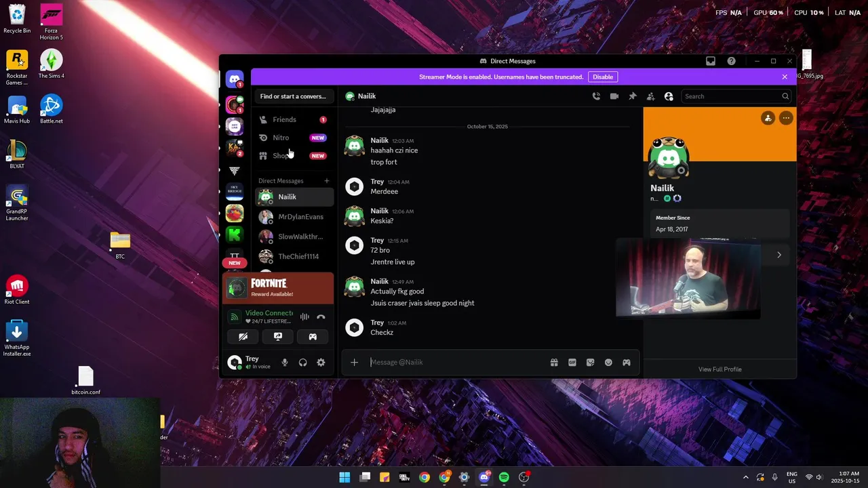Share your screen button
The height and width of the screenshot is (488, 868).
point(278,336)
